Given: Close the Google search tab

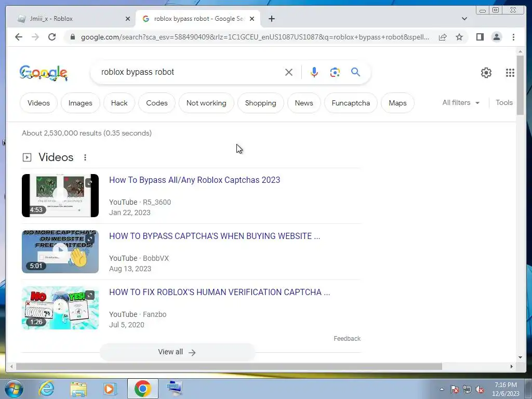Looking at the screenshot, I should coord(252,19).
